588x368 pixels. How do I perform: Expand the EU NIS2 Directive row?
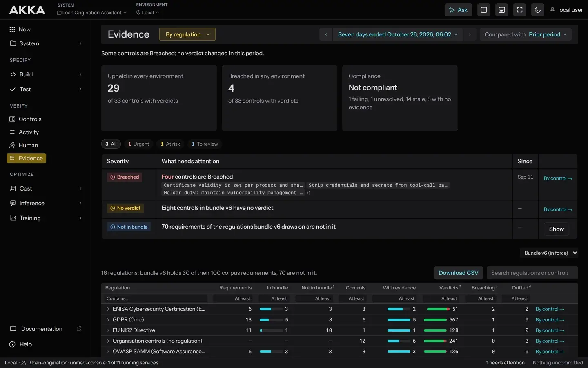108,330
